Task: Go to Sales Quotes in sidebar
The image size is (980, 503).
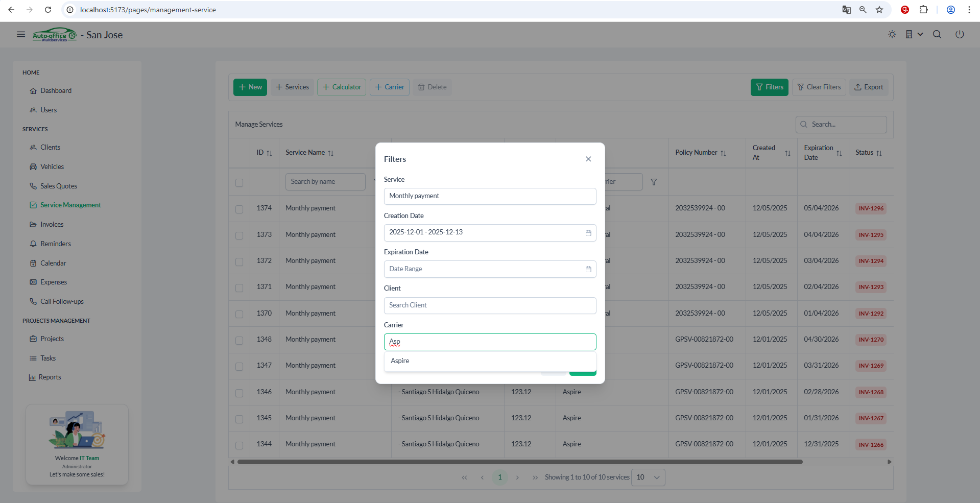Action: (x=59, y=186)
